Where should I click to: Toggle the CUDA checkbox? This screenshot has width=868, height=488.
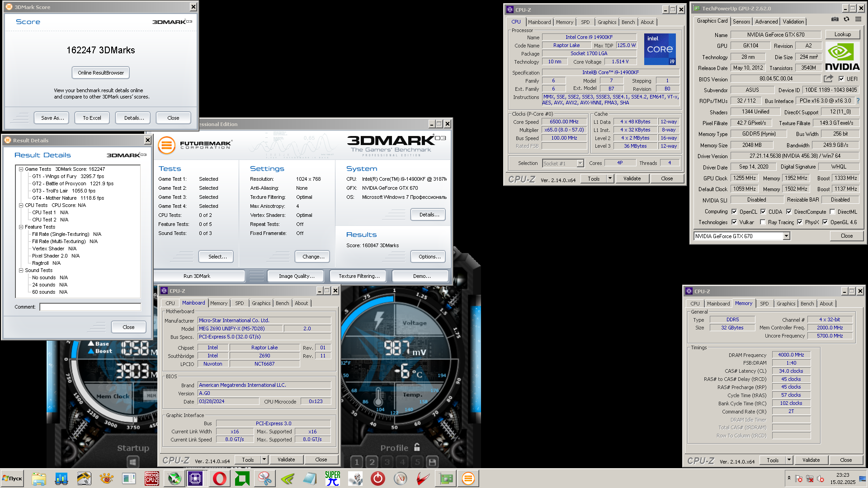tap(763, 211)
